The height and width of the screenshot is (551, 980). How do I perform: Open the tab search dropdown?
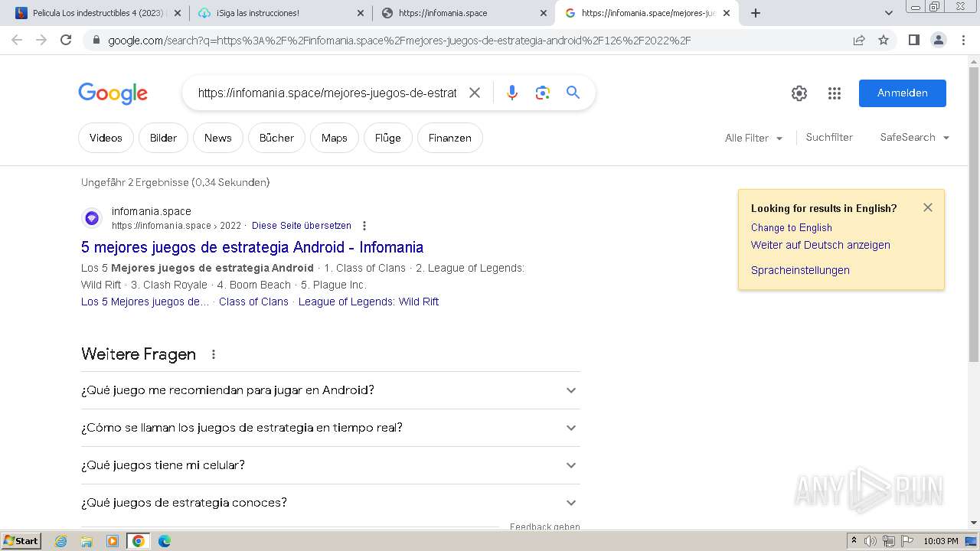pos(888,13)
